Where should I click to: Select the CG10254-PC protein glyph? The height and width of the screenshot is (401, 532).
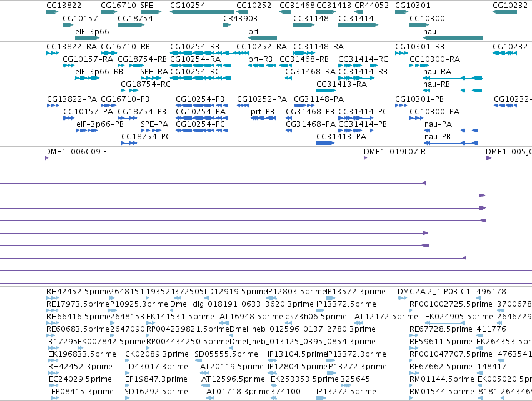point(202,131)
